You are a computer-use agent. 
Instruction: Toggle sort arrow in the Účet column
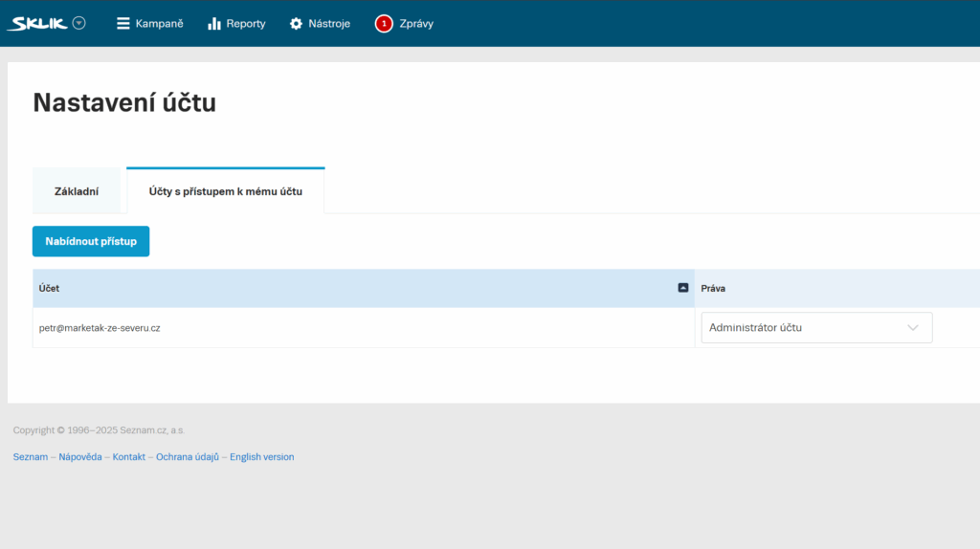[x=683, y=288]
